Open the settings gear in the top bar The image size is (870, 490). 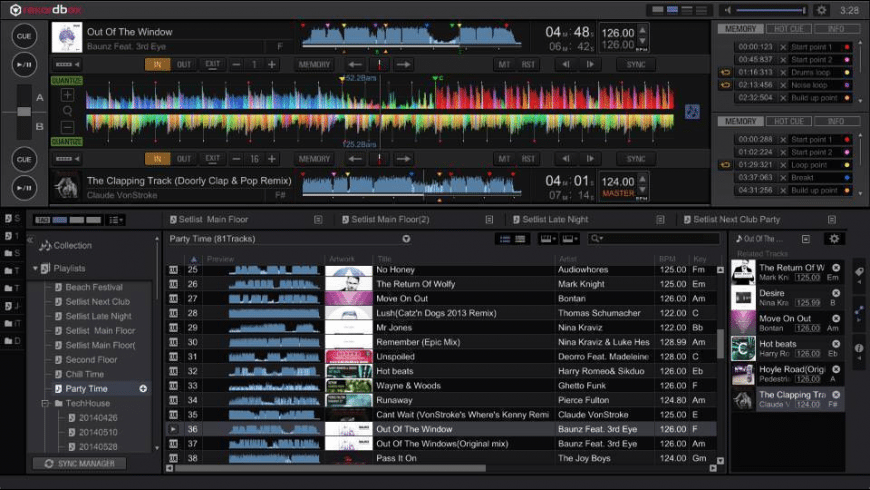pos(821,10)
